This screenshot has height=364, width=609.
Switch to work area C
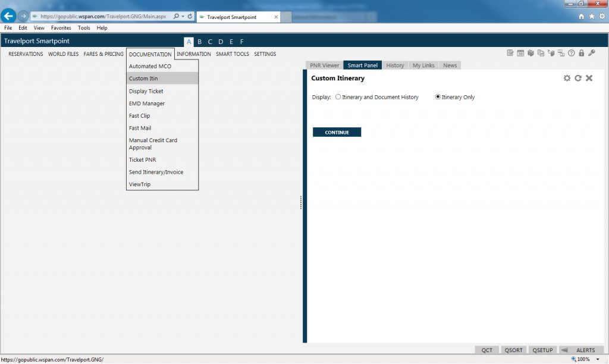pyautogui.click(x=210, y=42)
